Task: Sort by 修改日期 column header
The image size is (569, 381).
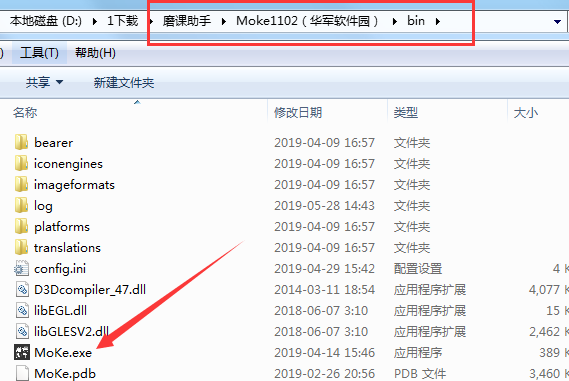Action: [298, 112]
